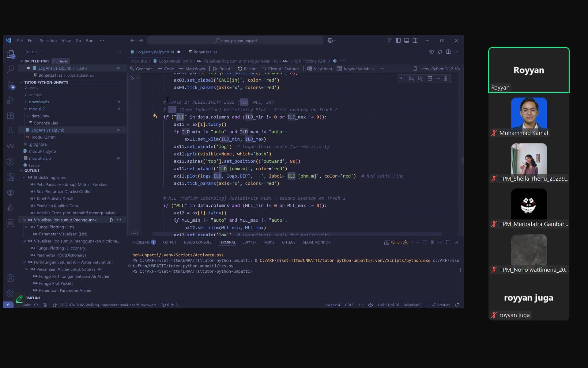Open the Extensions view icon
The height and width of the screenshot is (368, 588).
click(x=10, y=116)
